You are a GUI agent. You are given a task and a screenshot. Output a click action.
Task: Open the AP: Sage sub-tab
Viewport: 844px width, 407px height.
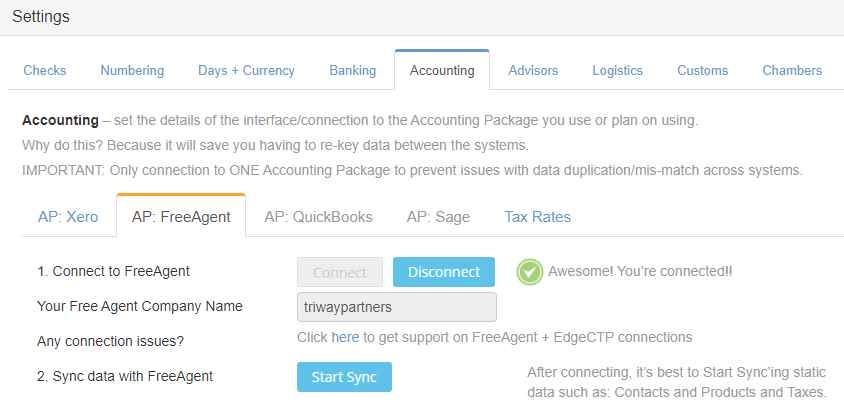point(439,217)
